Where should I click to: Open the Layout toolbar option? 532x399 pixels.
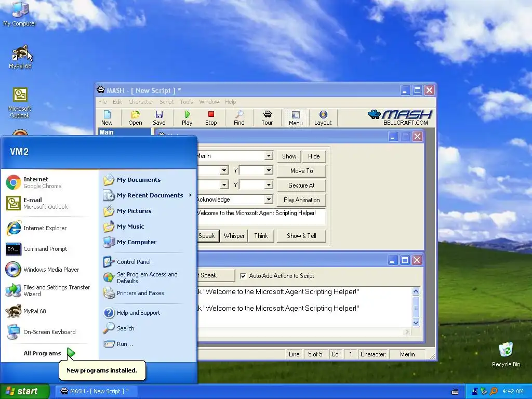point(323,118)
